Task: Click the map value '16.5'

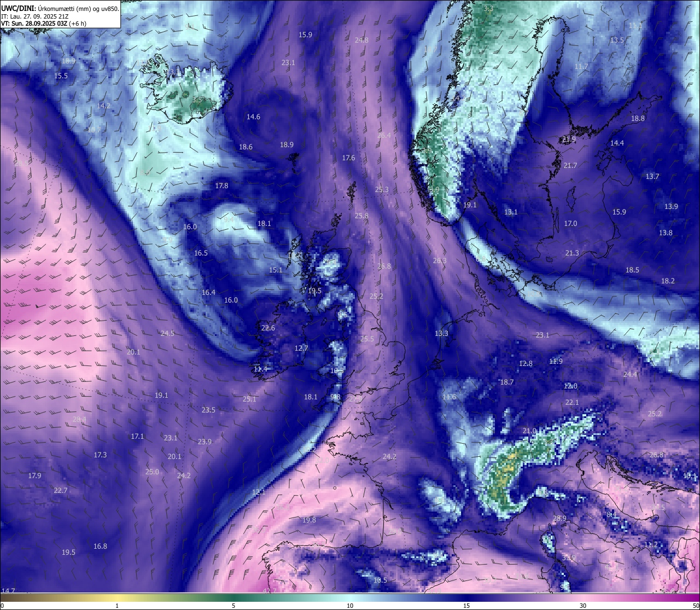Action: pos(201,253)
